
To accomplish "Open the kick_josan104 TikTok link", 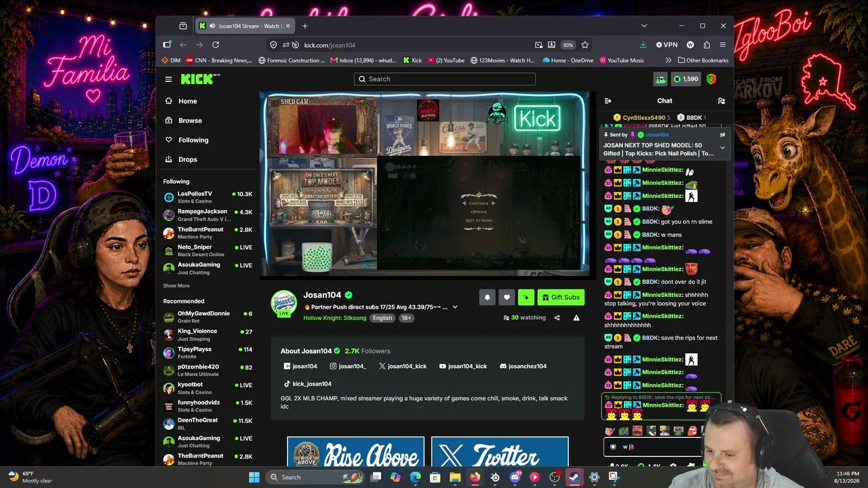I will [307, 384].
